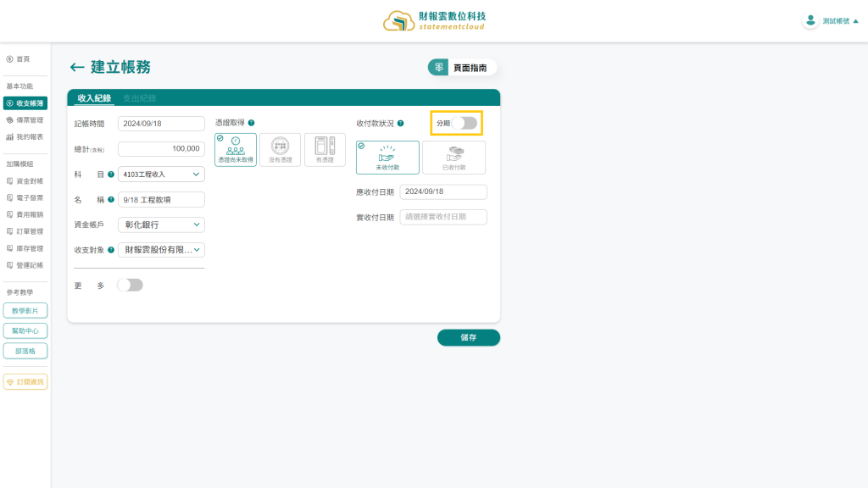Screen dimensions: 868x488
Task: Open 訂單管理 module
Action: point(25,231)
